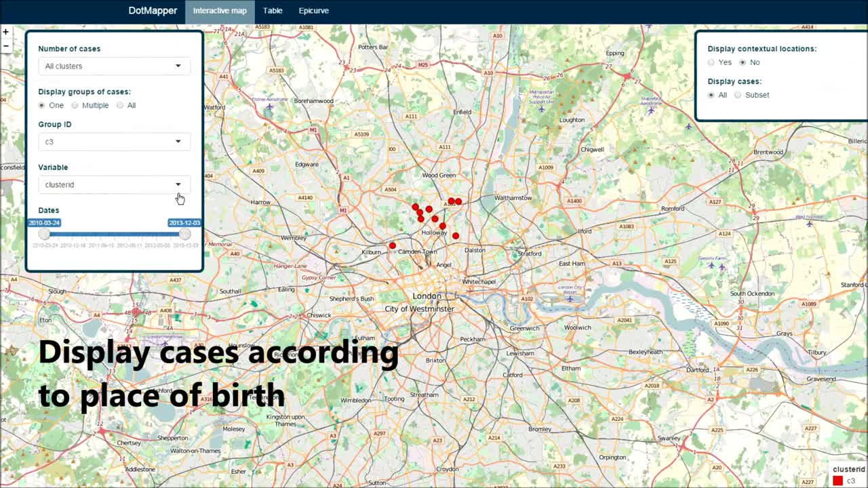The width and height of the screenshot is (868, 488).
Task: Click the red case dot near Kilburn
Action: 393,245
